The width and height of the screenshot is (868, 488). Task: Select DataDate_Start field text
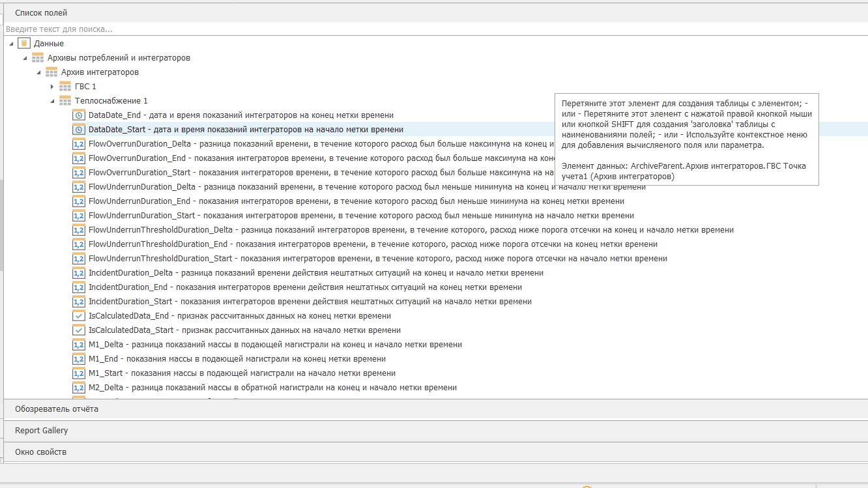pyautogui.click(x=246, y=129)
